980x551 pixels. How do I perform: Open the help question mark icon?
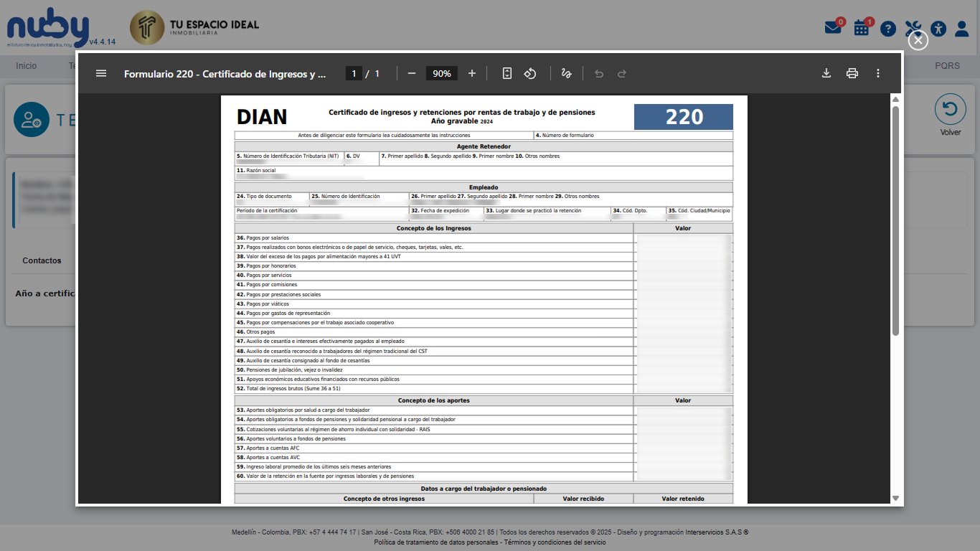point(888,29)
